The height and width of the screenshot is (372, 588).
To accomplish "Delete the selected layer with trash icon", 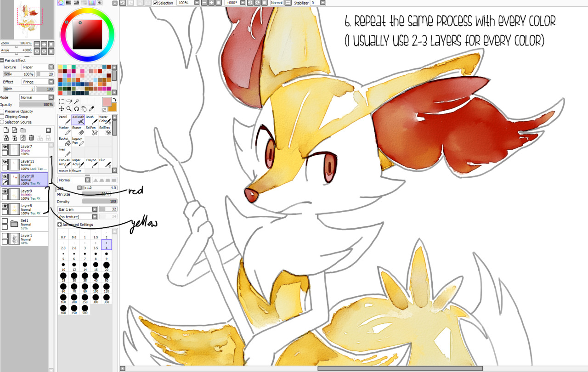I will [x=31, y=138].
